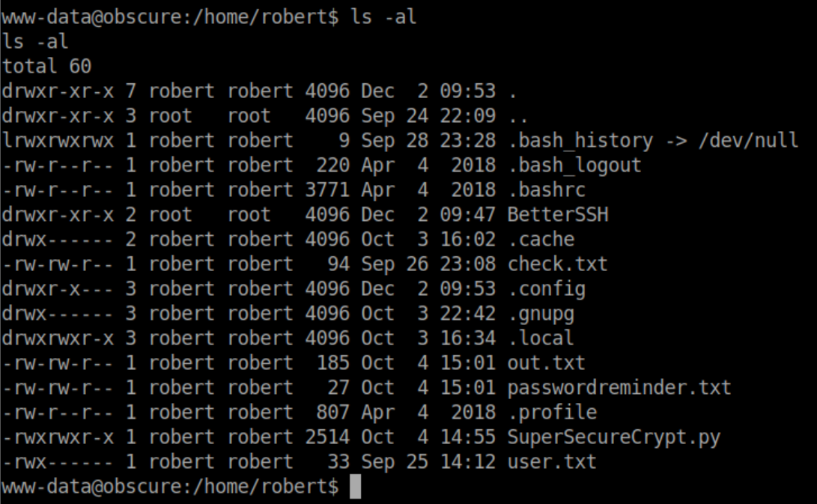Viewport: 817px width, 504px height.
Task: Click the 2514 file size value
Action: (327, 437)
